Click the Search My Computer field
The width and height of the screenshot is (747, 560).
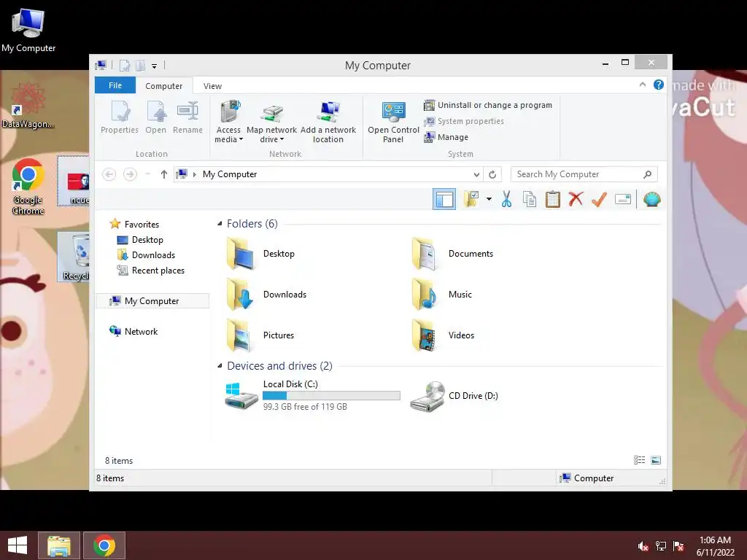pyautogui.click(x=584, y=174)
